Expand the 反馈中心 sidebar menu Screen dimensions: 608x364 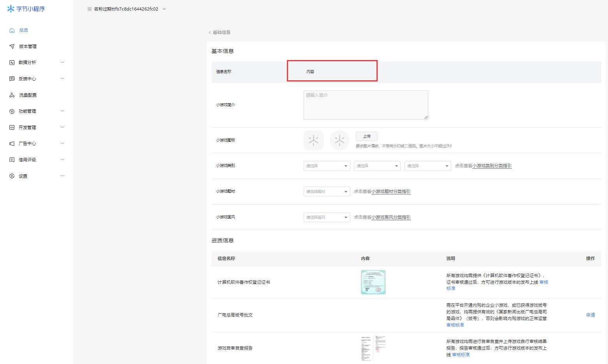tap(62, 78)
